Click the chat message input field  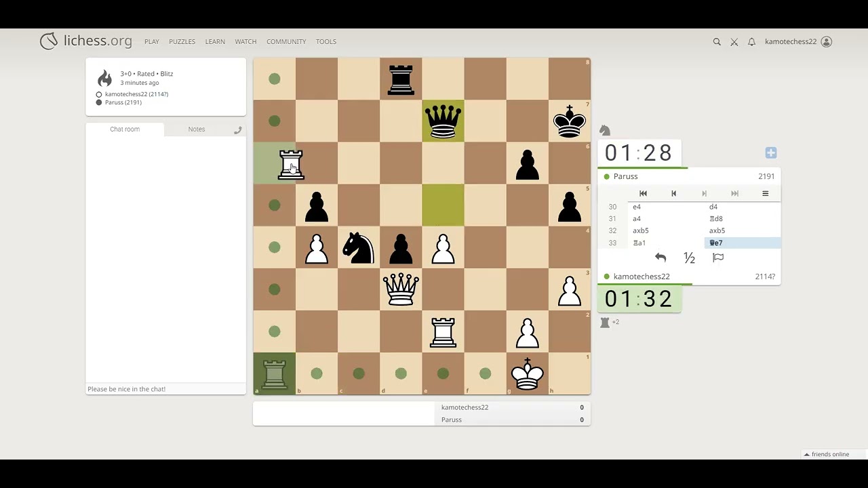click(165, 389)
